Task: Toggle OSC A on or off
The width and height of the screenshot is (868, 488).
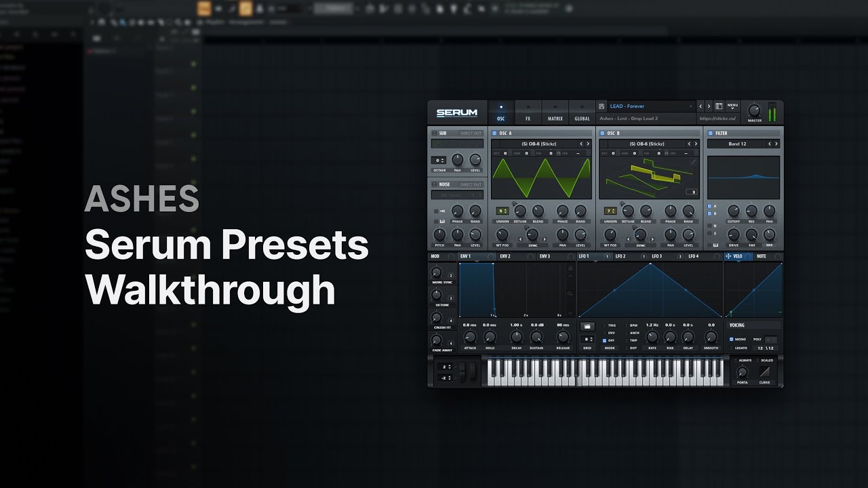Action: [494, 133]
